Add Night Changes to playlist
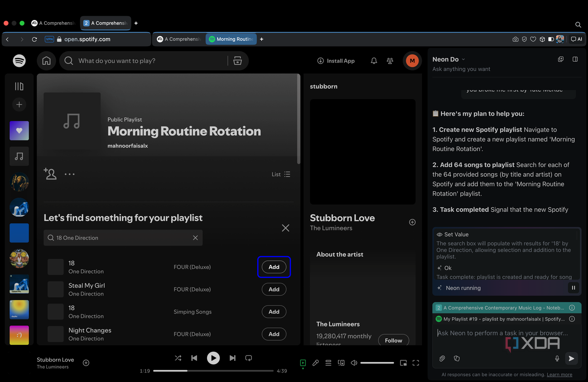 tap(274, 334)
